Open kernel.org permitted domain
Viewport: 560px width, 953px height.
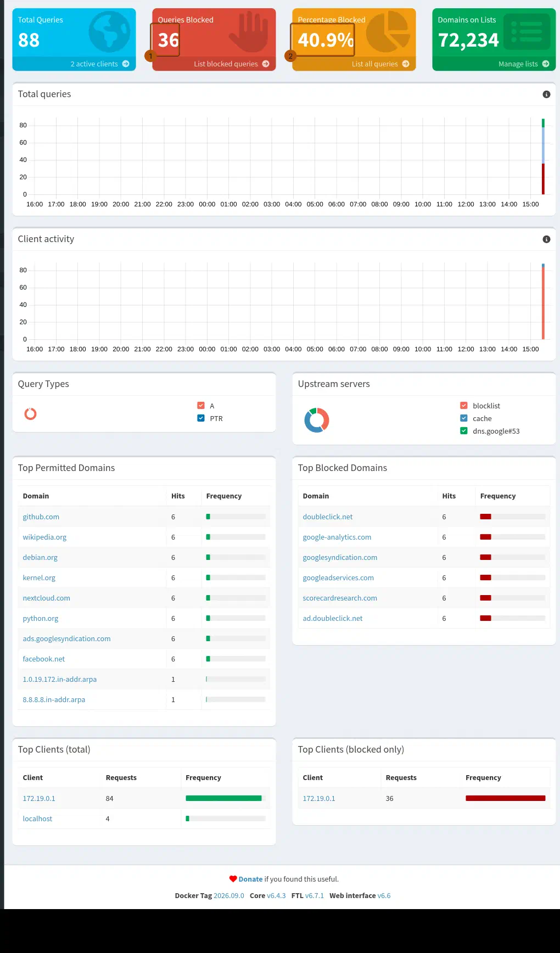39,578
